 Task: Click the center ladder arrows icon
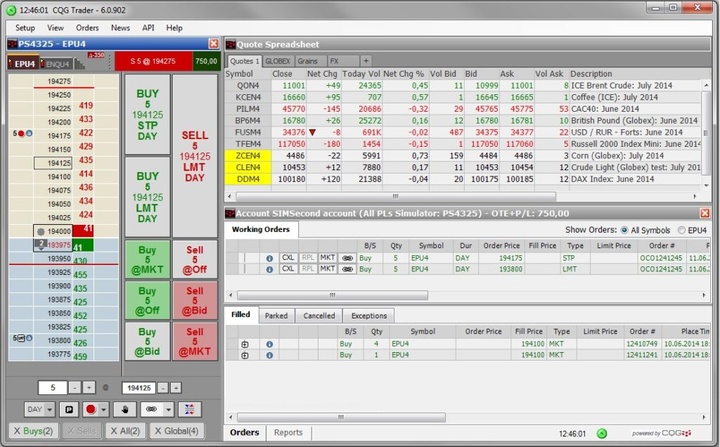[190, 409]
